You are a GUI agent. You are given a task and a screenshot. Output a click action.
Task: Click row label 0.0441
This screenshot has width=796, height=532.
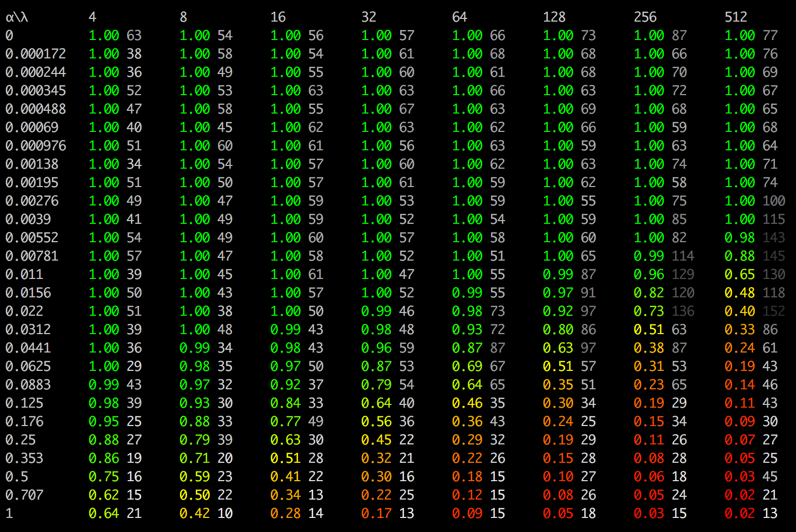click(x=28, y=348)
